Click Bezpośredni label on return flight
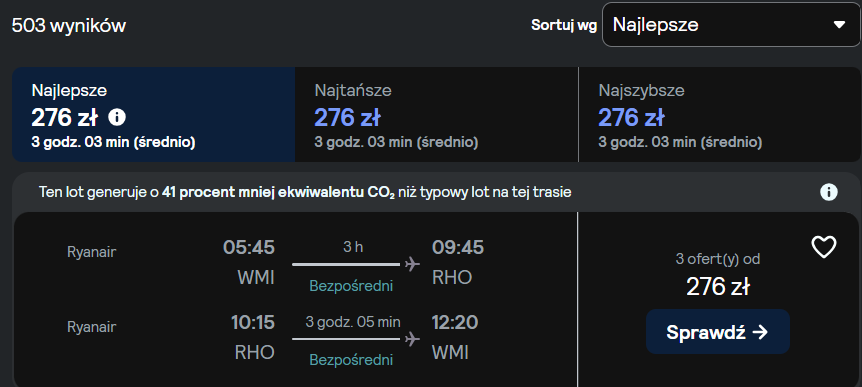This screenshot has width=862, height=387. tap(351, 360)
